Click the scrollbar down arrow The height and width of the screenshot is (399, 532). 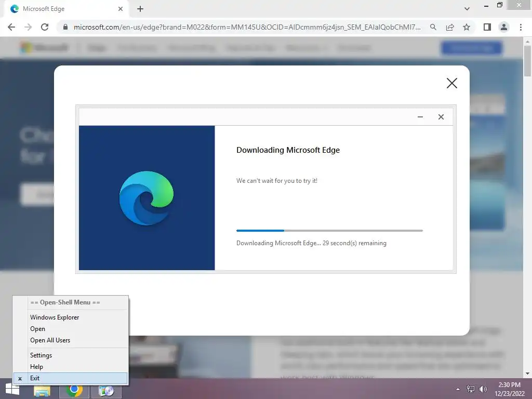[527, 374]
